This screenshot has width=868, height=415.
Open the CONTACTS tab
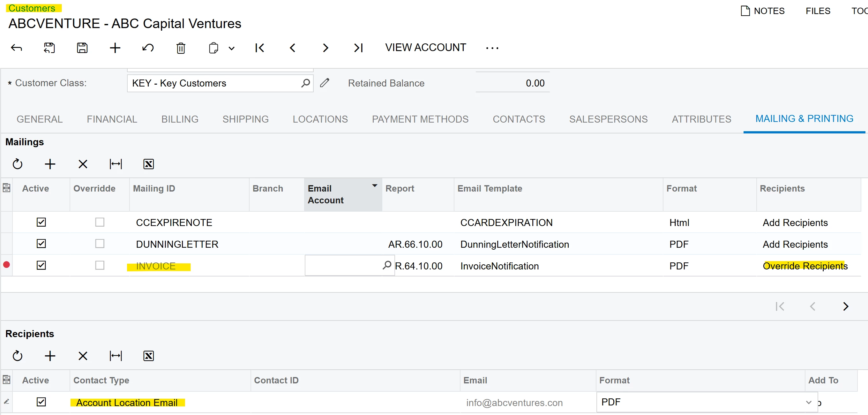click(519, 119)
